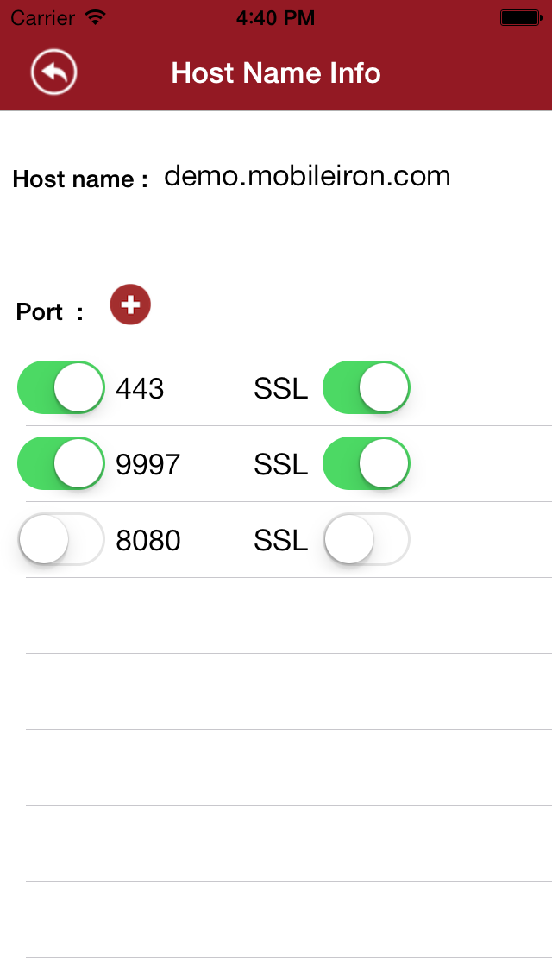Add a new port with plus icon
Screen dimensions: 552x980
coord(130,305)
